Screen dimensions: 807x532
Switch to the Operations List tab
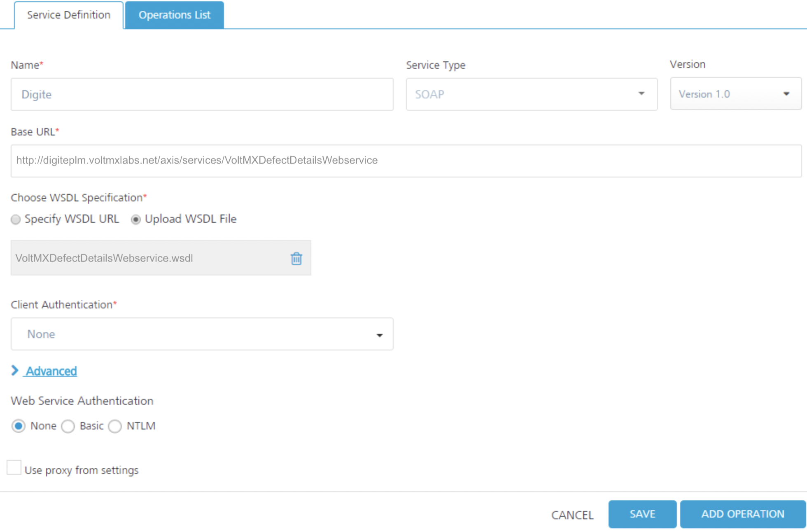coord(174,15)
